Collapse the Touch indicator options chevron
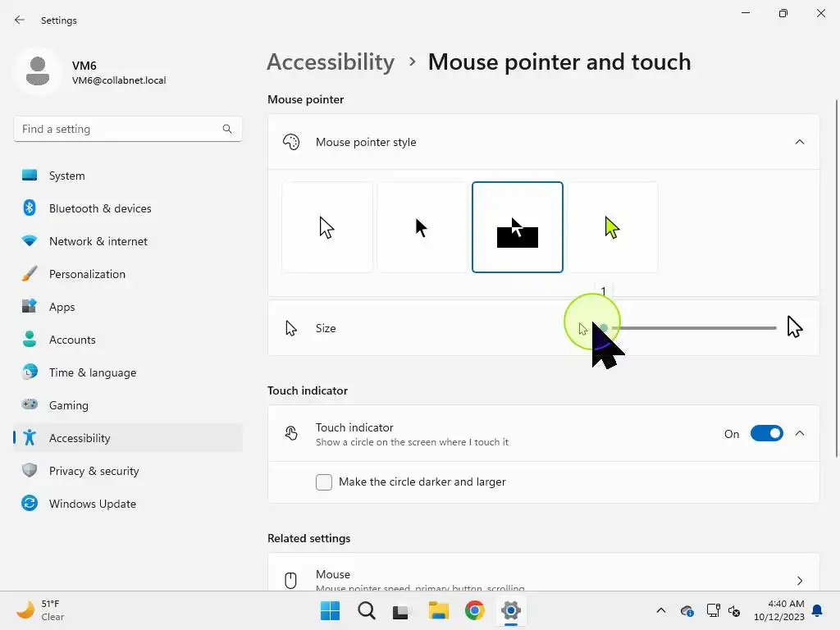 [800, 433]
